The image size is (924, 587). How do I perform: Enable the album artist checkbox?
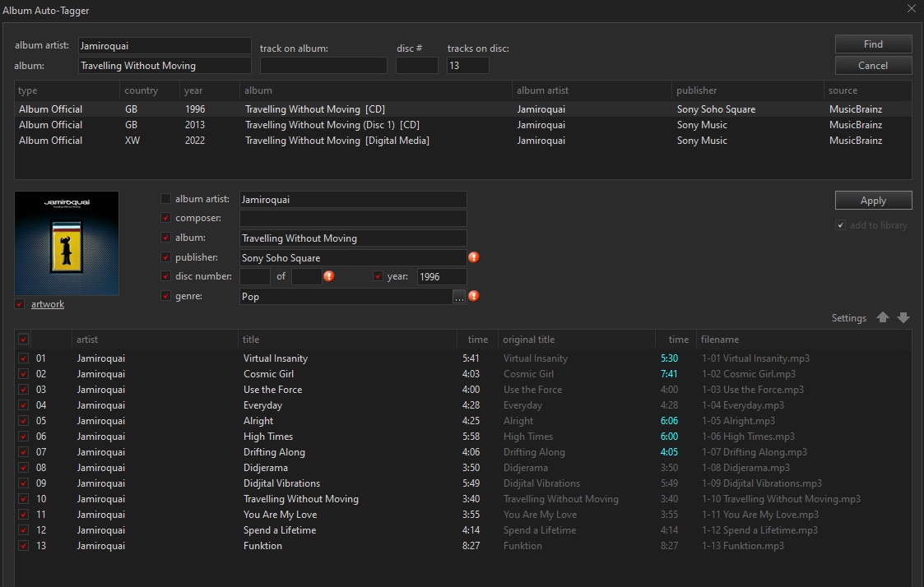click(166, 199)
